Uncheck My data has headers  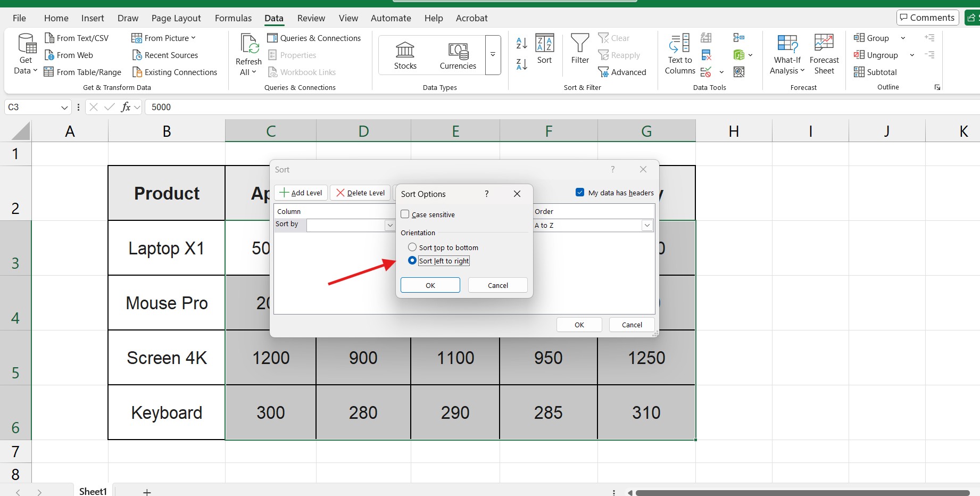tap(580, 192)
